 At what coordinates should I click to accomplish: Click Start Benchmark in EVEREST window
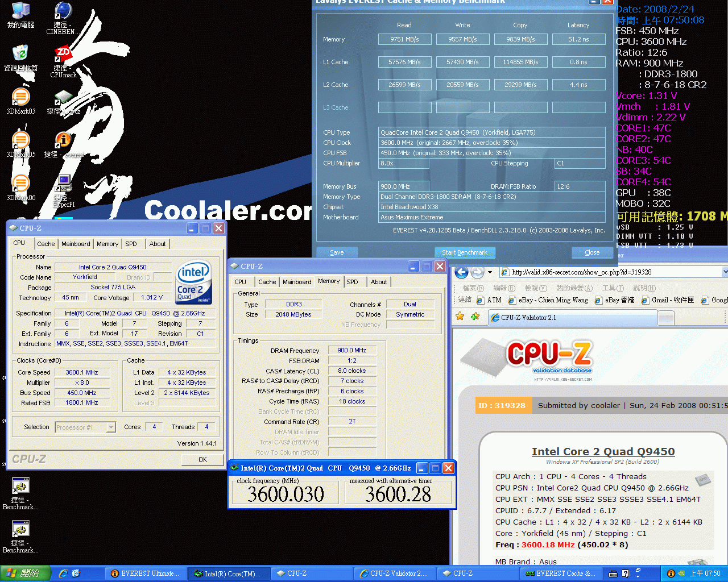(465, 252)
